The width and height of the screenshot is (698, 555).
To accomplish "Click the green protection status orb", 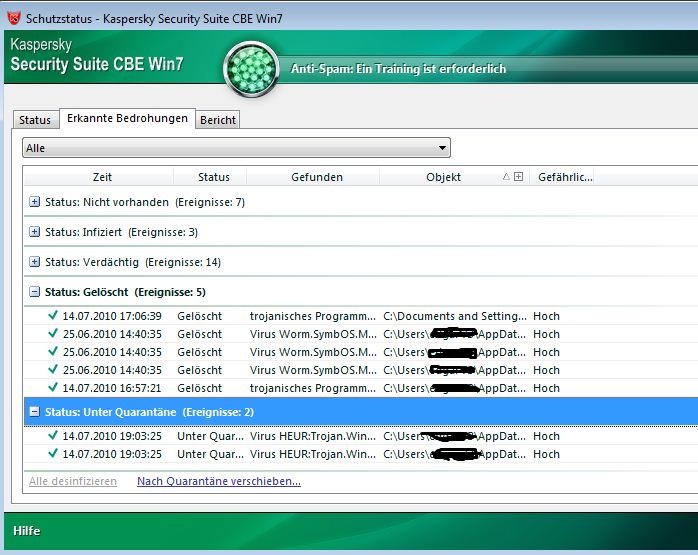I will click(x=252, y=69).
